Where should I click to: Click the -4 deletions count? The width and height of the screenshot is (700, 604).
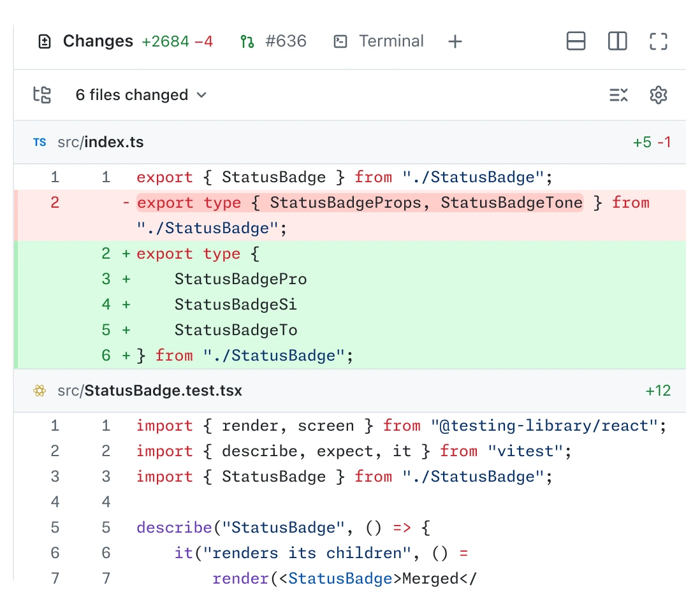pos(203,41)
